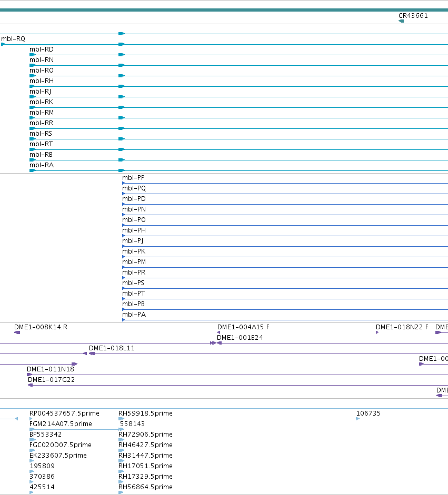Click the DME1-018N22.F arrow glyph
The height and width of the screenshot is (495, 448).
377,332
